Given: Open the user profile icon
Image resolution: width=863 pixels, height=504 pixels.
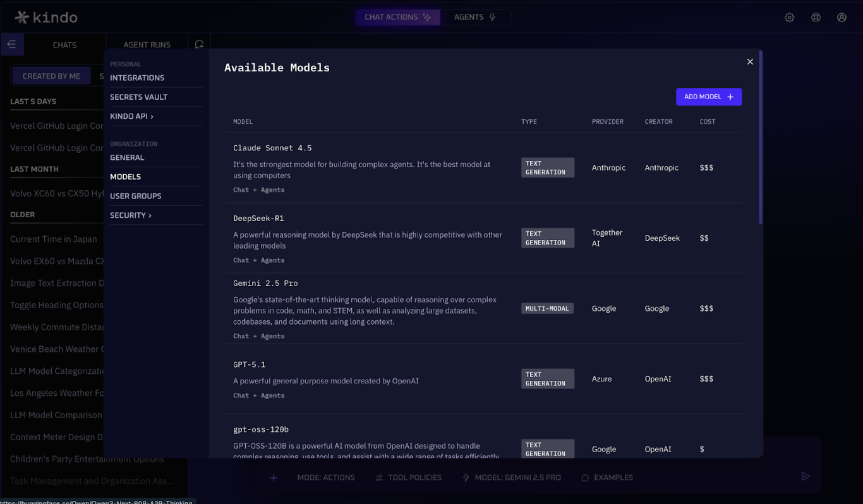Looking at the screenshot, I should click(x=842, y=18).
